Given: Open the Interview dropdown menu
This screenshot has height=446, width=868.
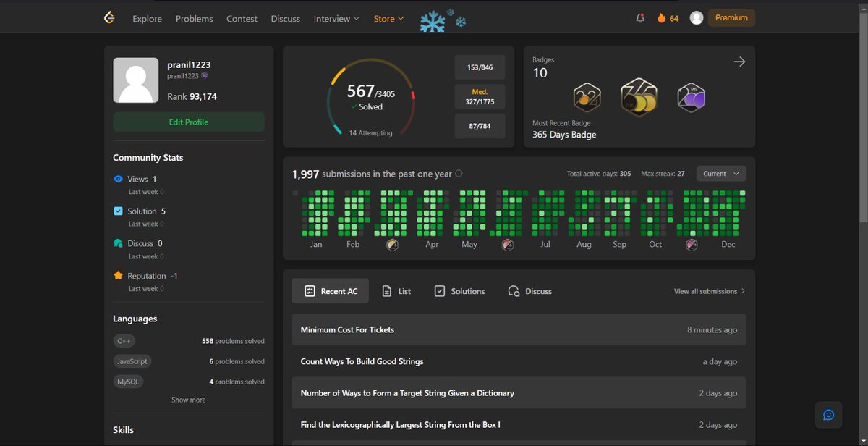Looking at the screenshot, I should click(x=336, y=18).
